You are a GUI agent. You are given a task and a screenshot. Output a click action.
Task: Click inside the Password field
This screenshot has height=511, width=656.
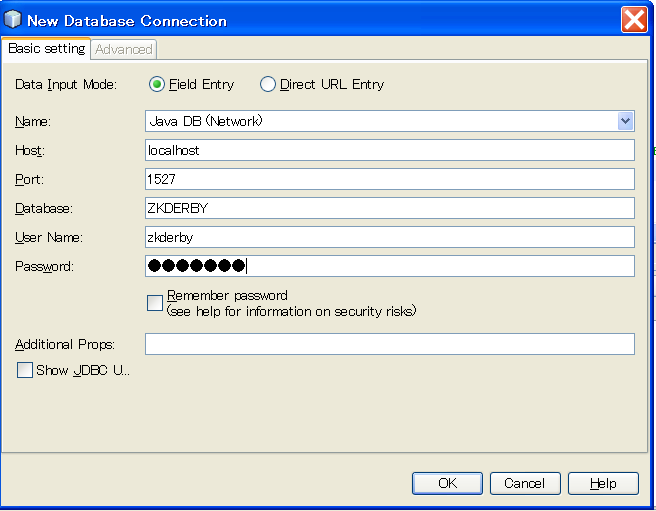coord(390,266)
